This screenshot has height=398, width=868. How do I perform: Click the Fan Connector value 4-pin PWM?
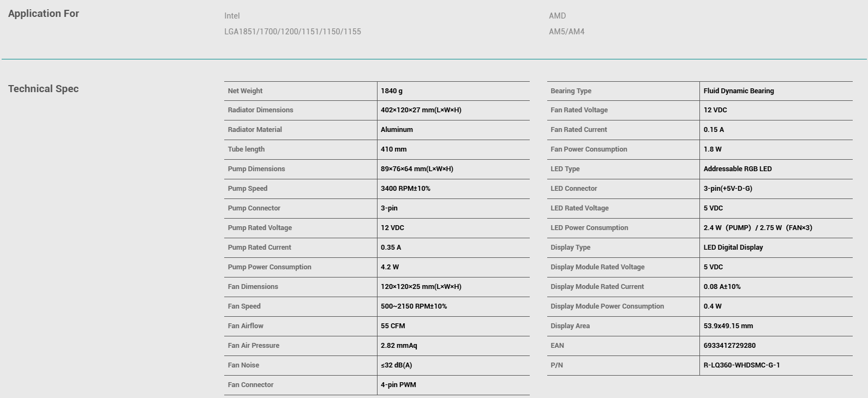coord(398,385)
